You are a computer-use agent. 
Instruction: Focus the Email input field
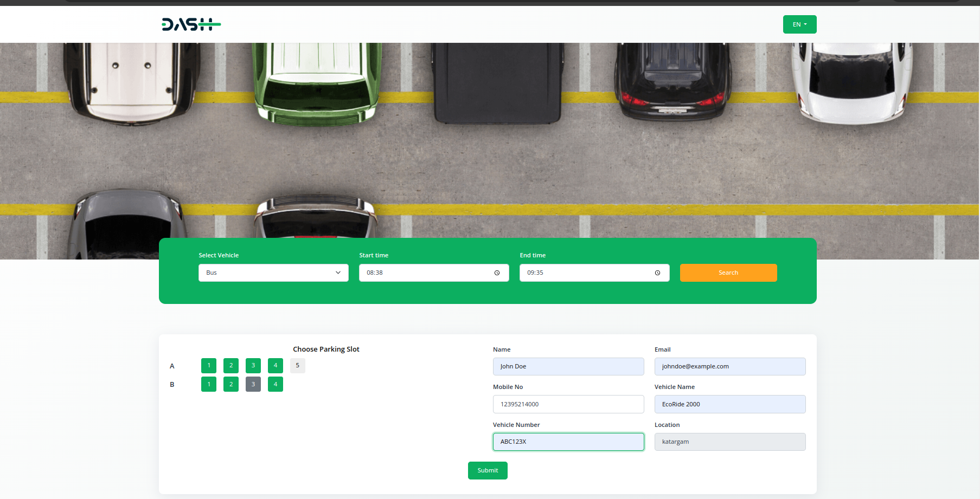pos(729,366)
